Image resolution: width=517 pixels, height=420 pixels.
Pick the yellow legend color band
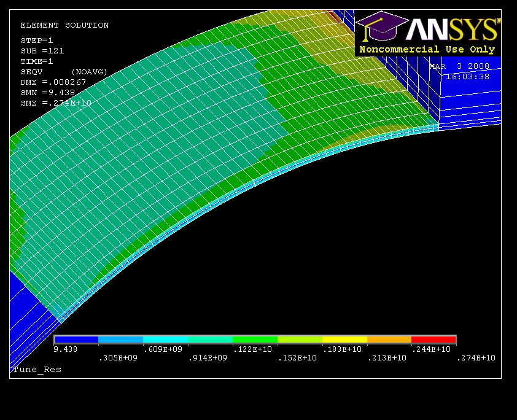(344, 340)
